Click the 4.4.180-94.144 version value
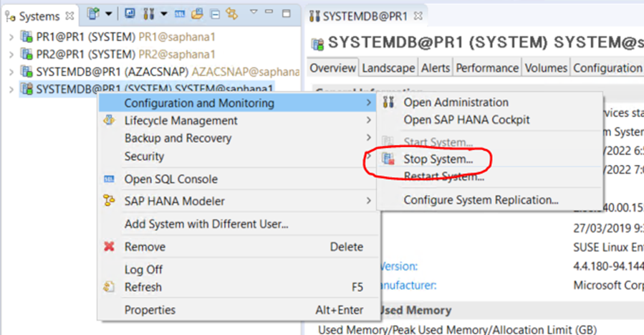 point(608,266)
